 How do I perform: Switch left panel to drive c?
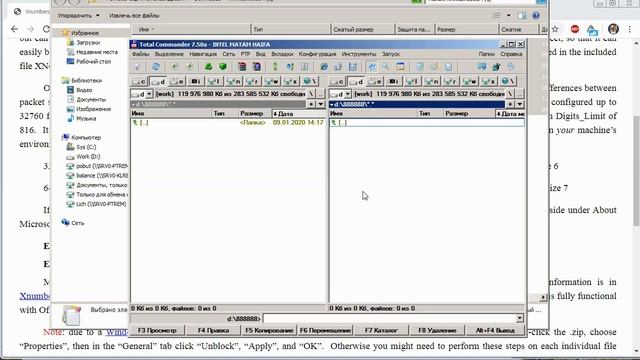(139, 82)
